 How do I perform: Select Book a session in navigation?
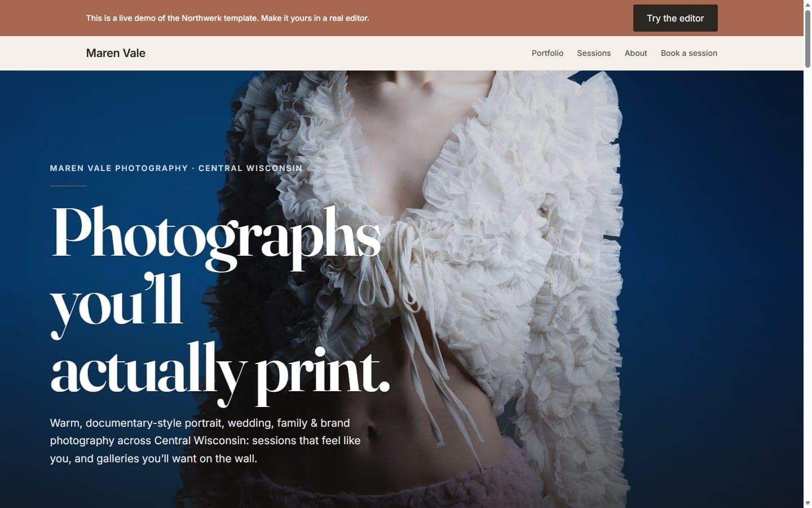pos(689,53)
